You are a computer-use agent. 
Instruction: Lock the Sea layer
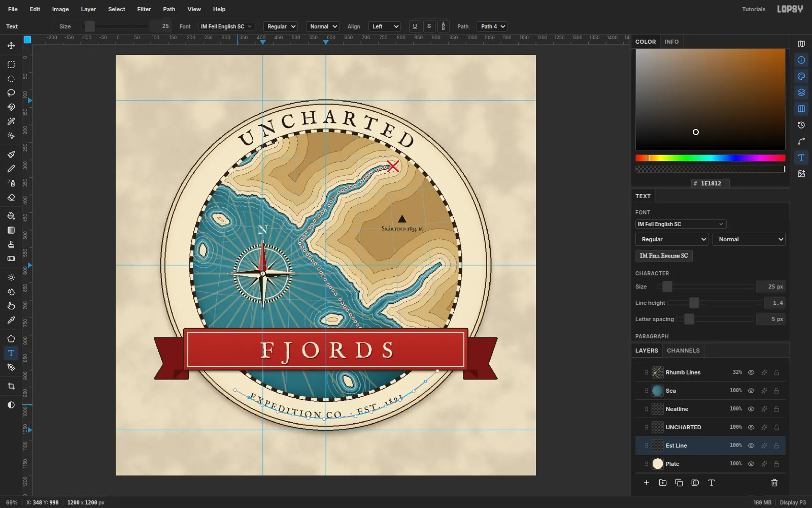[x=776, y=391]
